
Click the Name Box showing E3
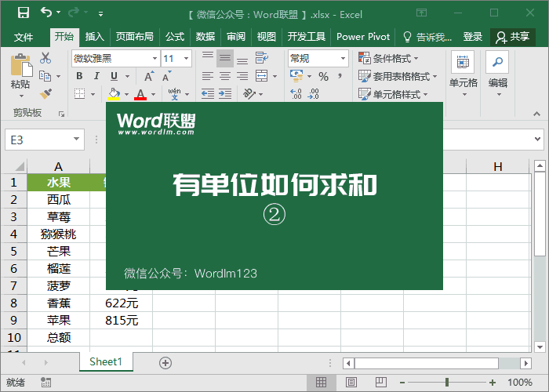click(x=45, y=140)
